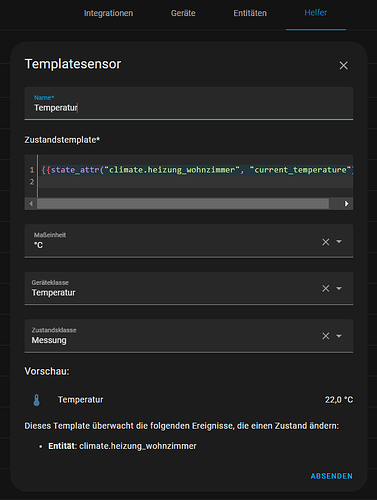Screen dimensions: 377x500
Task: Clear the Maßeinheit field value
Action: [x=326, y=242]
